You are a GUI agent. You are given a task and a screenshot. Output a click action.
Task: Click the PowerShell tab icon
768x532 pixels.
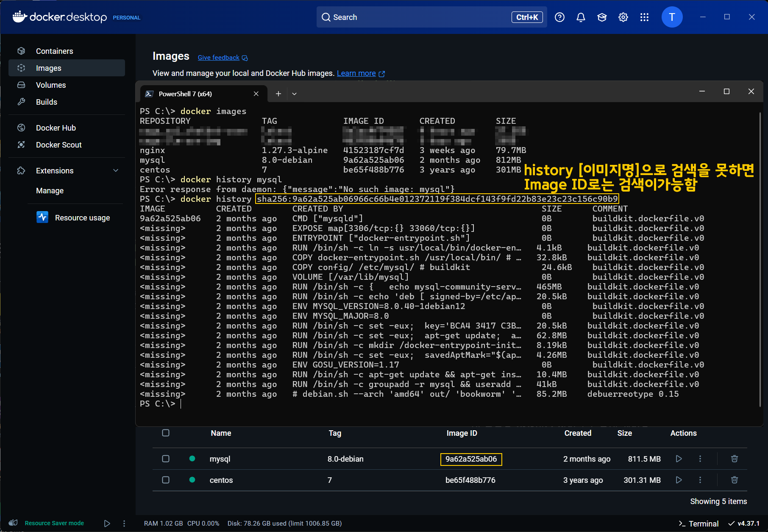click(x=149, y=94)
